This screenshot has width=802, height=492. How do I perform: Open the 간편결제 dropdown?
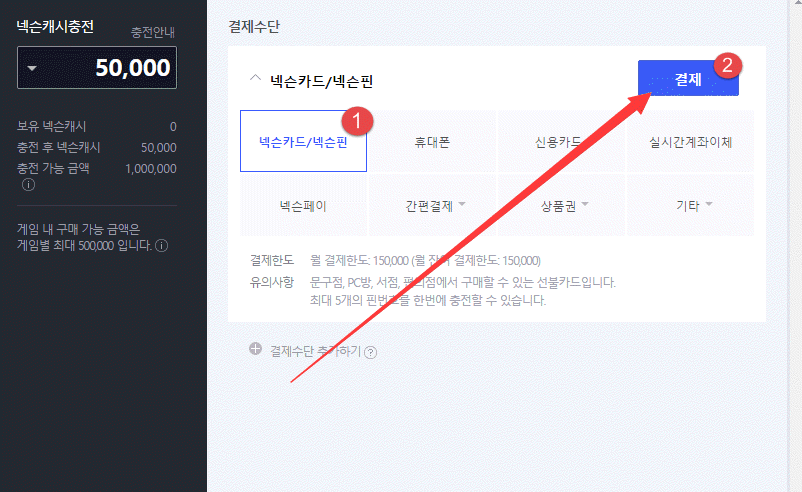tap(432, 206)
